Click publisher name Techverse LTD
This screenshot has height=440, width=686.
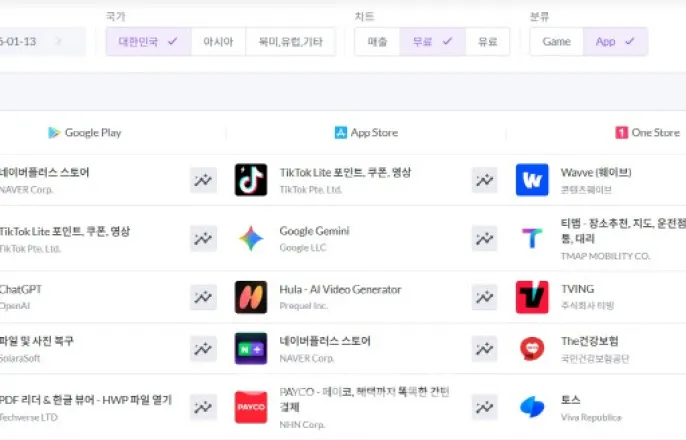tap(28, 417)
